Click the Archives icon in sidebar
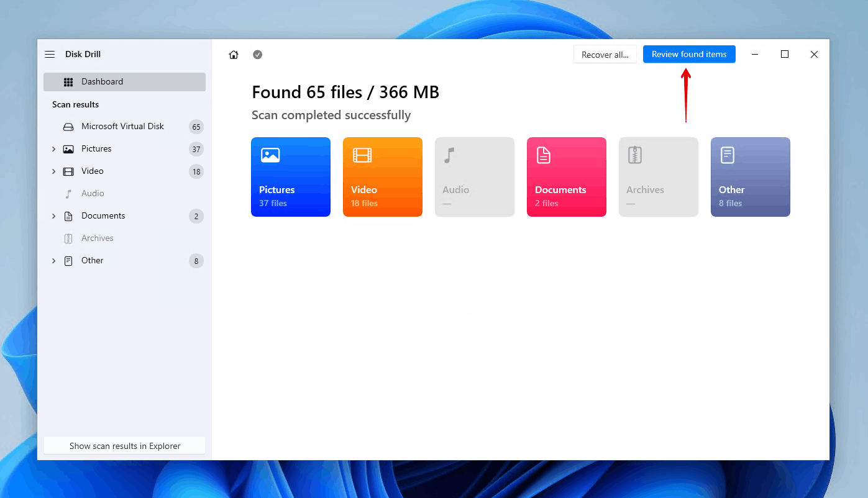 click(68, 238)
